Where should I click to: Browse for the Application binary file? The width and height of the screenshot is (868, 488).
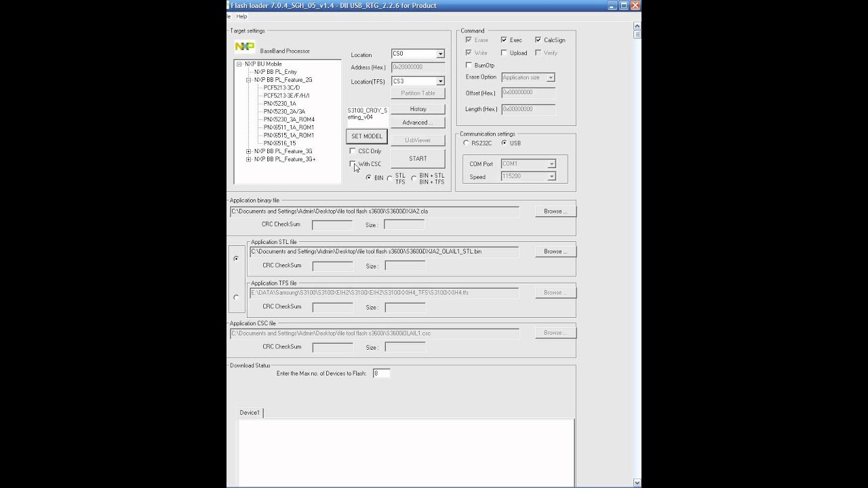[555, 211]
